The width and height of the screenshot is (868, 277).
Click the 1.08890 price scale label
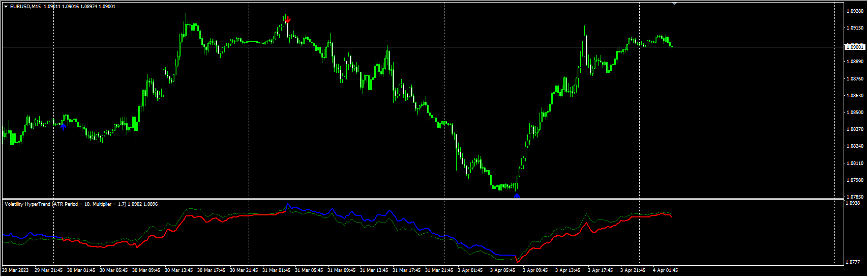855,62
